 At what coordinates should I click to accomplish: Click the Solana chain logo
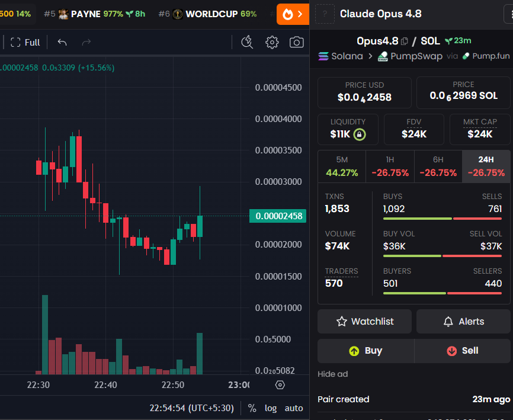323,56
